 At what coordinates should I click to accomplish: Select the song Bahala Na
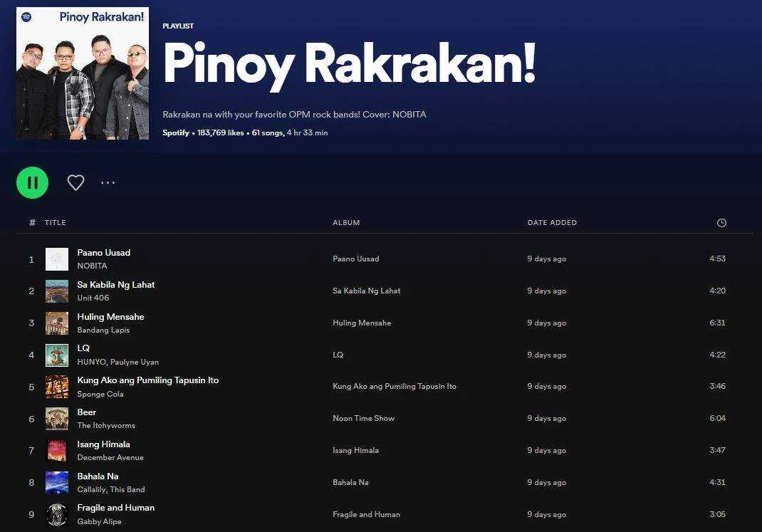click(x=98, y=476)
